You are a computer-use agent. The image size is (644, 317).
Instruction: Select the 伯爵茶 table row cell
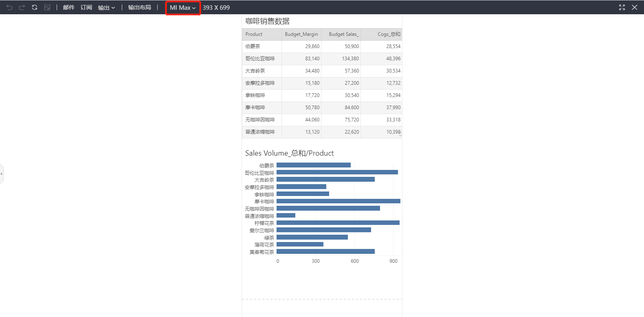pyautogui.click(x=262, y=46)
